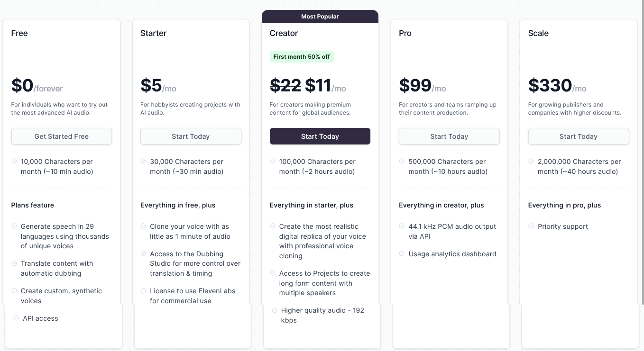Click Start Today under Starter plan

191,136
